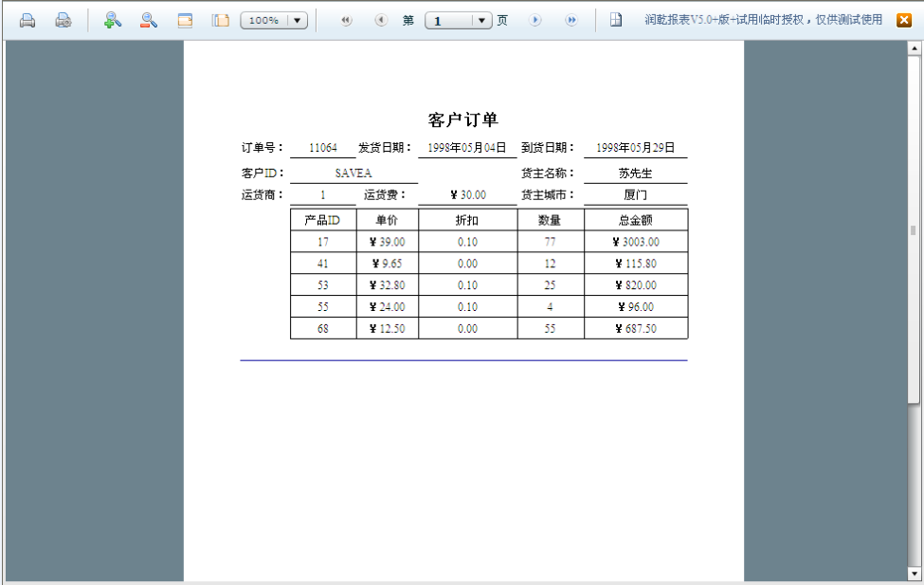Click the 到货日期 label
Screen dimensions: 924x585
coord(548,147)
